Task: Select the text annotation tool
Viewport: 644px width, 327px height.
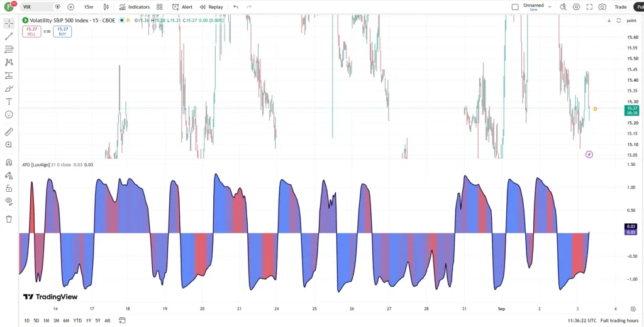Action: [x=9, y=101]
